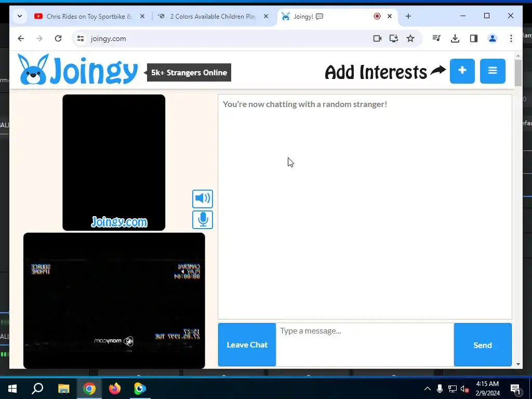View site information icon in address bar
Image resolution: width=532 pixels, height=399 pixels.
point(81,38)
